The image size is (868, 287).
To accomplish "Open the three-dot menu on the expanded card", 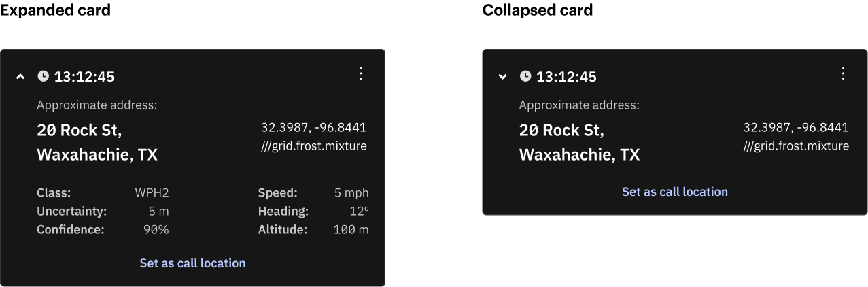I will pos(361,73).
